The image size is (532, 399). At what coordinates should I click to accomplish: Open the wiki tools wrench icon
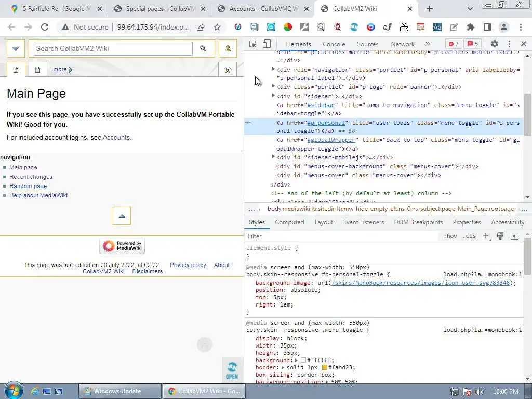228,70
